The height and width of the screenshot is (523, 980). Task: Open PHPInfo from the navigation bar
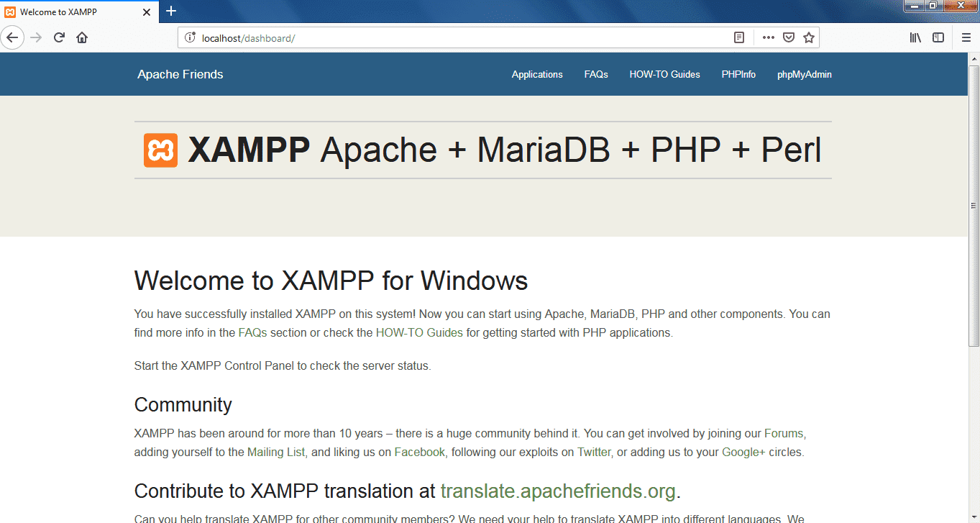click(738, 74)
